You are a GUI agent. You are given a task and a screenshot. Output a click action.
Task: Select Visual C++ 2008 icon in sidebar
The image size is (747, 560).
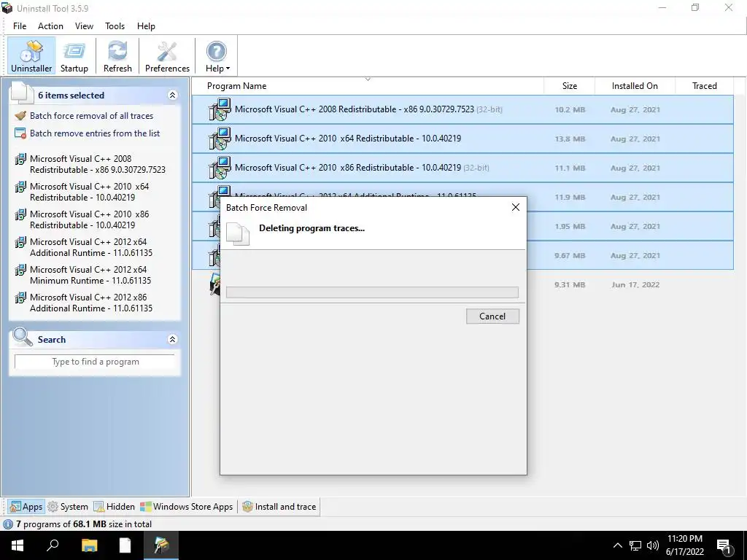(x=20, y=159)
